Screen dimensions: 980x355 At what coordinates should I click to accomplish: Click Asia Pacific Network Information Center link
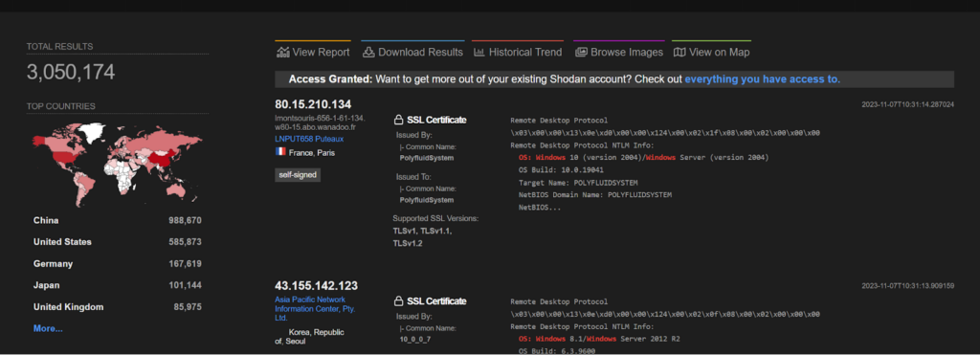pyautogui.click(x=314, y=308)
